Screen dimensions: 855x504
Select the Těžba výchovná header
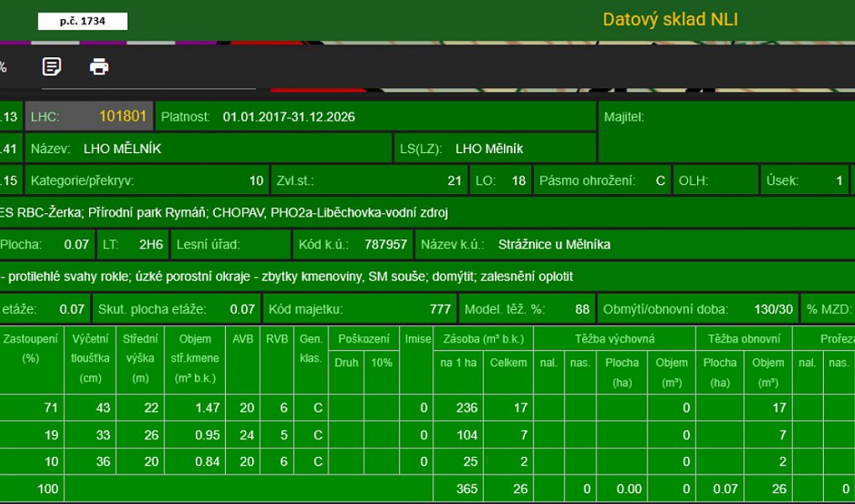[x=615, y=339]
